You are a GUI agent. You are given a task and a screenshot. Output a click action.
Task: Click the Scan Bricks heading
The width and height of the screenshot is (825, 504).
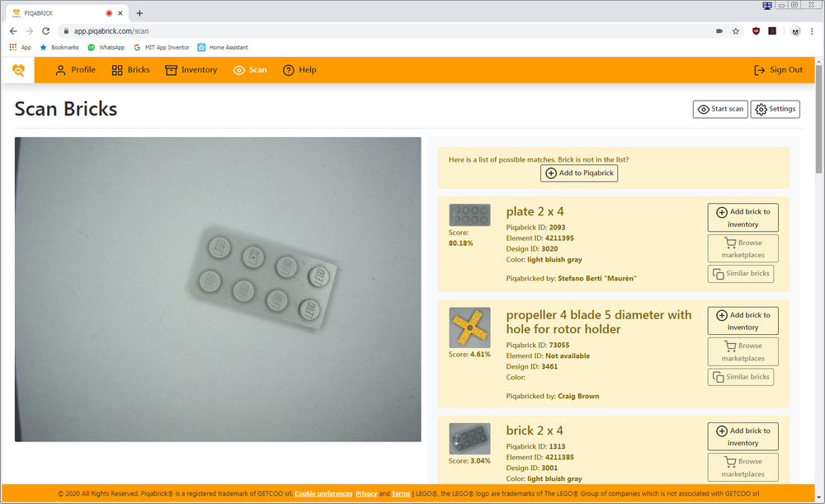pos(66,109)
